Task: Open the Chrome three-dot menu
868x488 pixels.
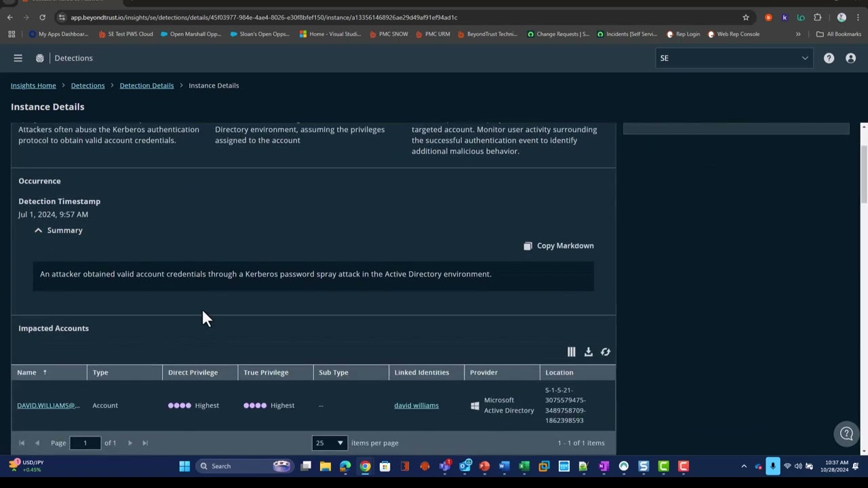Action: pyautogui.click(x=857, y=17)
